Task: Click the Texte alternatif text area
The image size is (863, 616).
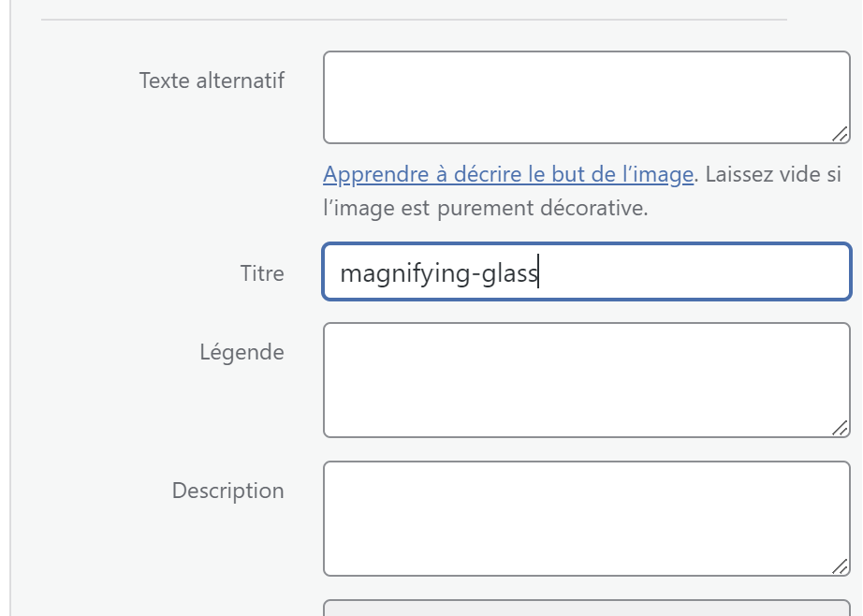Action: (x=587, y=97)
